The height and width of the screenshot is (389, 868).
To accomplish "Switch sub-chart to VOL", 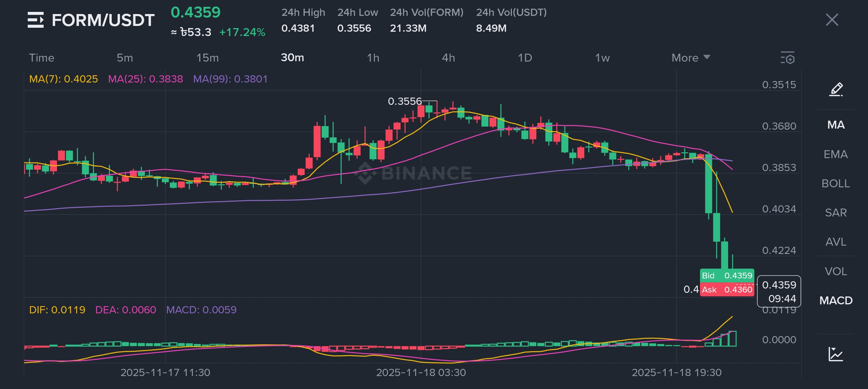I will [x=836, y=271].
